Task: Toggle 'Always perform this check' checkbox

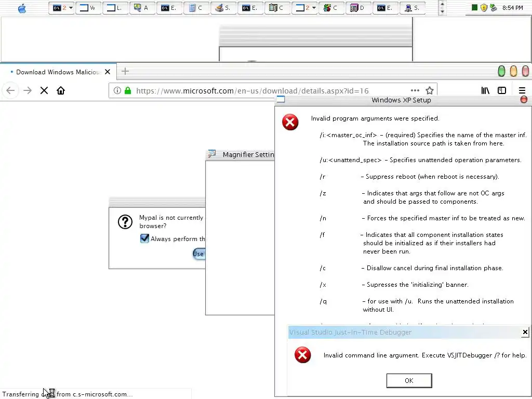Action: 144,238
